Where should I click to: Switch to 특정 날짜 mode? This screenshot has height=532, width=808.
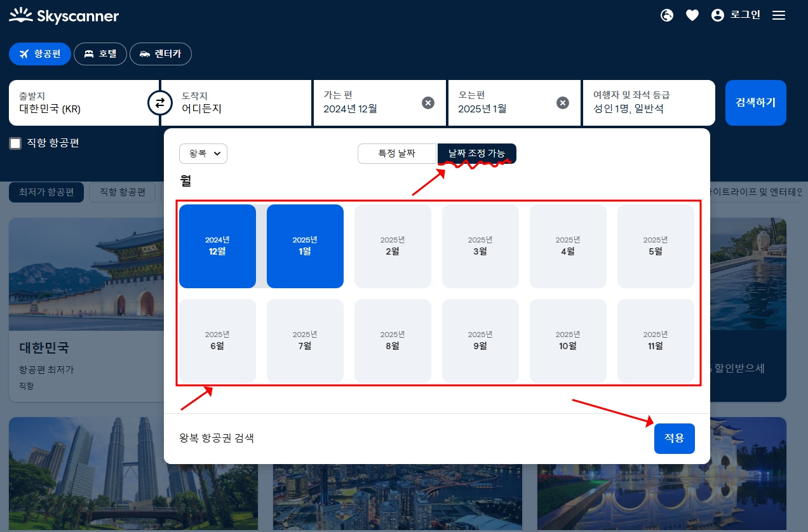pyautogui.click(x=397, y=154)
